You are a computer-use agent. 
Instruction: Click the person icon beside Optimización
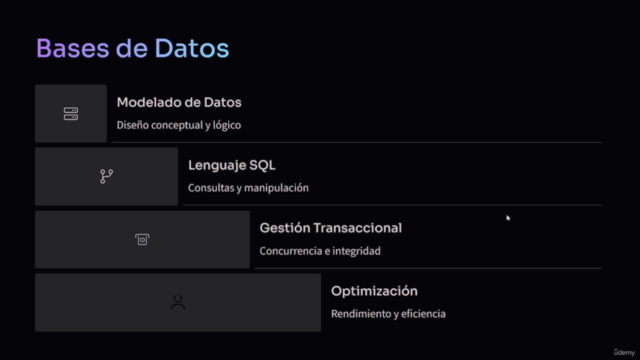click(178, 302)
